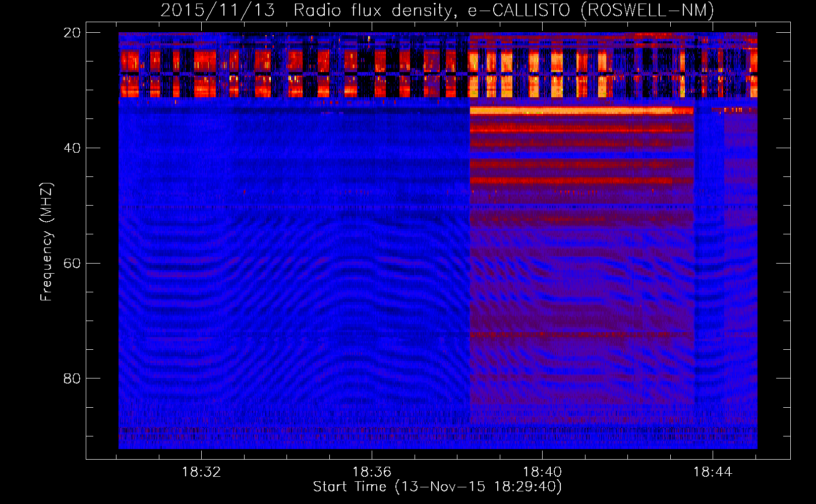Click the time tick label '18:40'
This screenshot has width=816, height=504.
click(542, 472)
